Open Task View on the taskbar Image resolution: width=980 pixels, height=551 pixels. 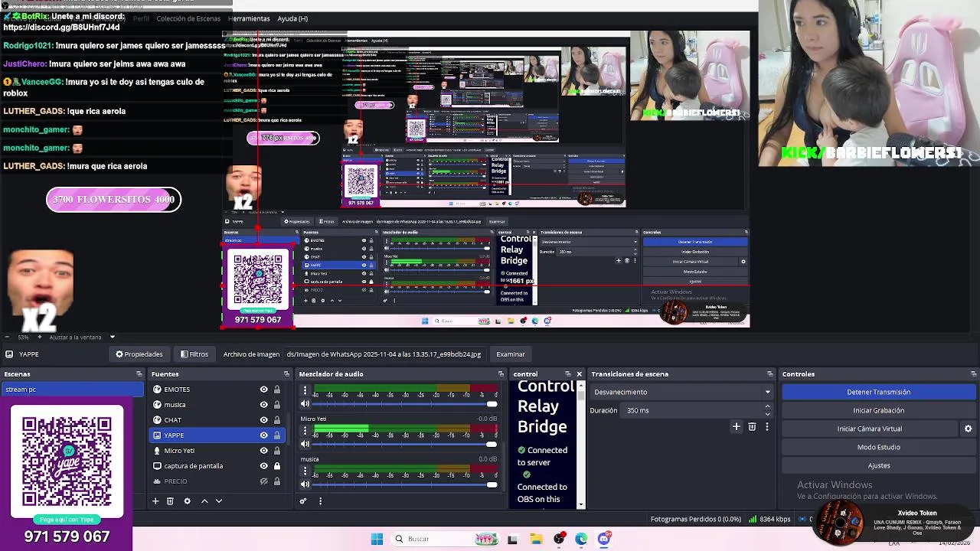coord(512,539)
